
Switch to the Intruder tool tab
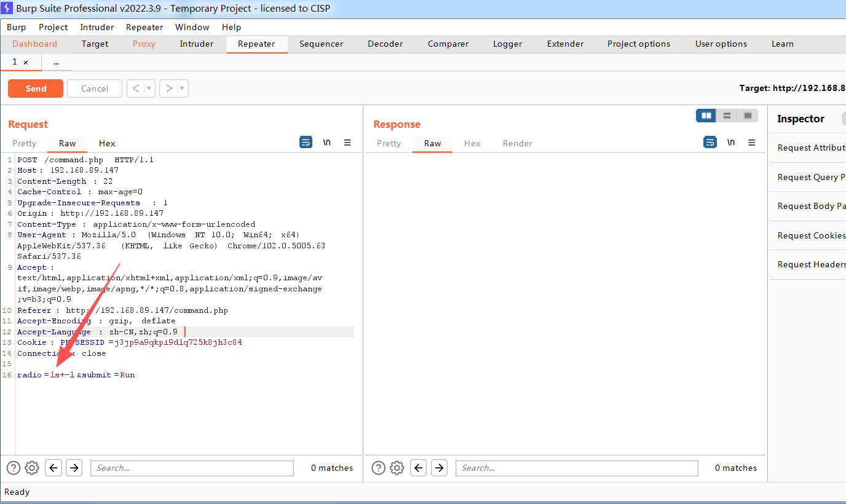[197, 44]
